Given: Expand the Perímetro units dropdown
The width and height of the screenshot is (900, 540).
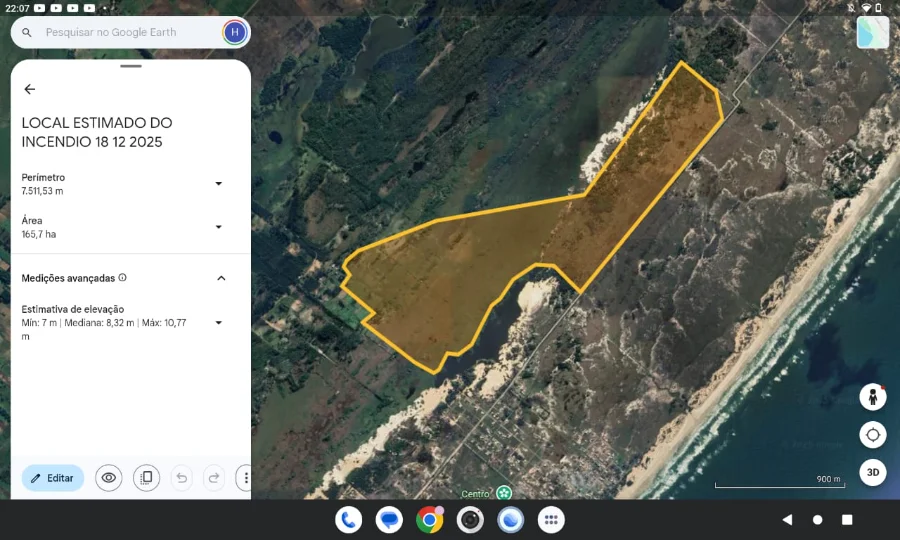Looking at the screenshot, I should point(219,184).
